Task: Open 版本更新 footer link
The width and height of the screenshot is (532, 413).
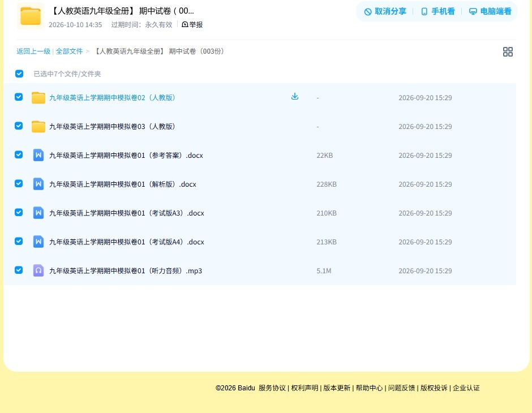Action: (337, 388)
